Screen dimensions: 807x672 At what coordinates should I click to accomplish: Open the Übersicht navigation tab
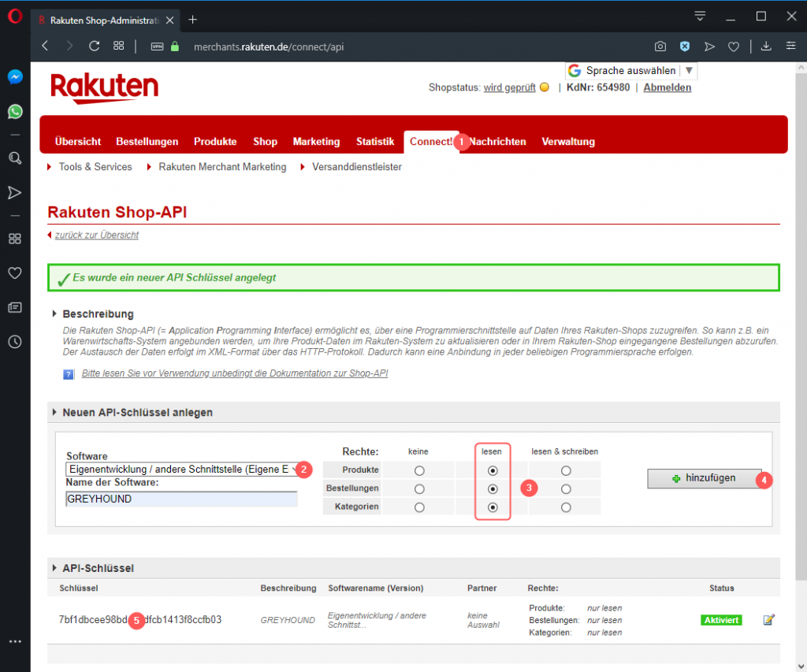(x=78, y=142)
